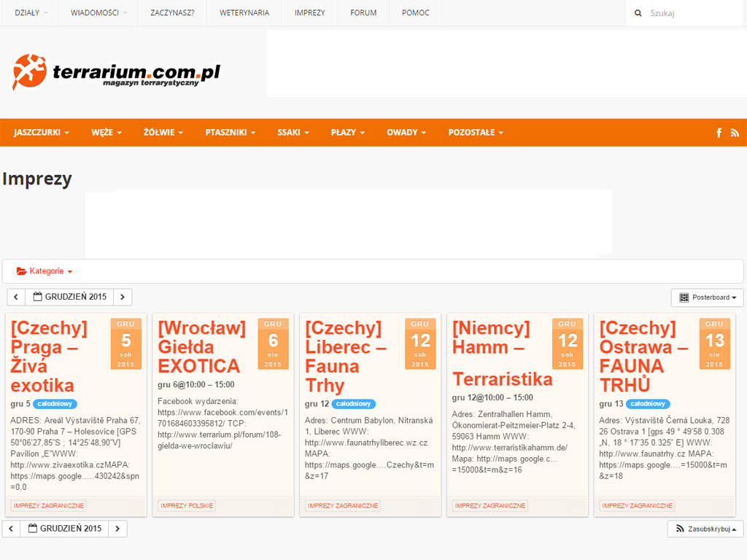747x560 pixels.
Task: Open the Zasubskrybuj subscribe dropdown
Action: coord(705,529)
